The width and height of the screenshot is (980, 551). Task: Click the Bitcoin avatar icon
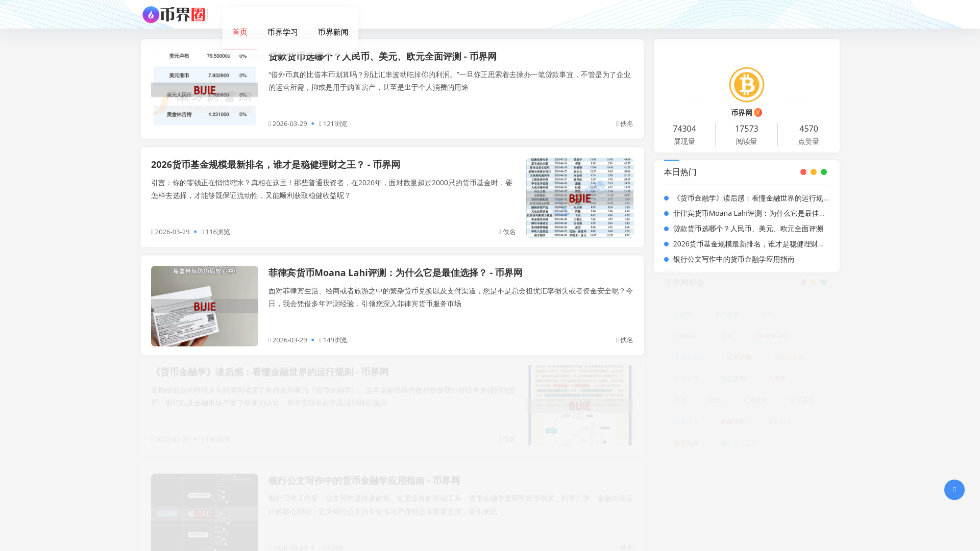pyautogui.click(x=746, y=85)
